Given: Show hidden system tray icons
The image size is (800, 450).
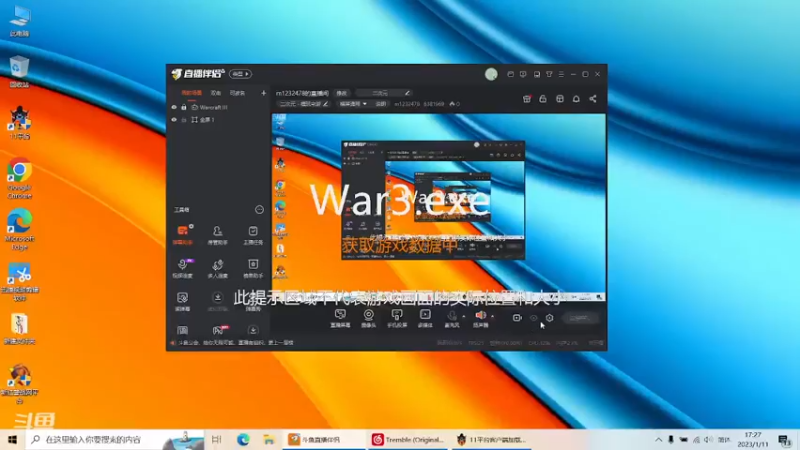Looking at the screenshot, I should pyautogui.click(x=658, y=440).
